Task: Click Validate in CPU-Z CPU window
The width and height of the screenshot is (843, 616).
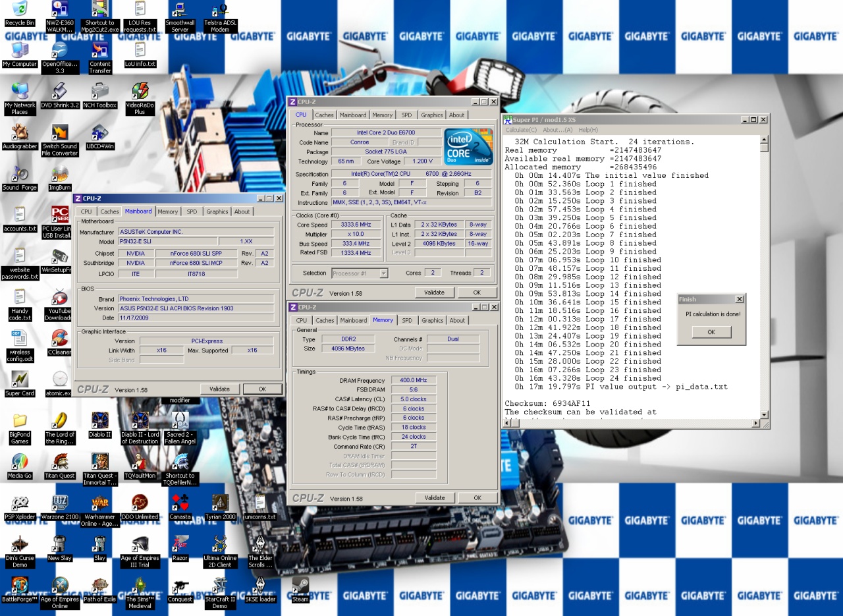Action: [x=435, y=293]
